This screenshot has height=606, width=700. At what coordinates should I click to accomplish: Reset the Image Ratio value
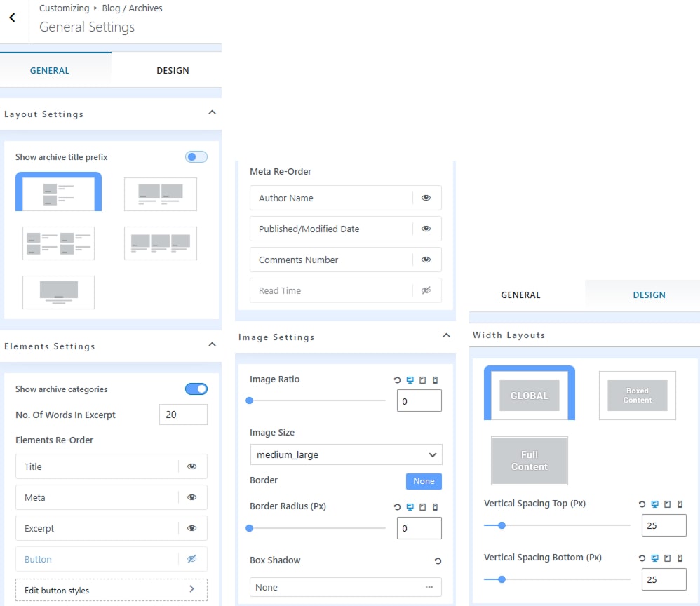[398, 380]
